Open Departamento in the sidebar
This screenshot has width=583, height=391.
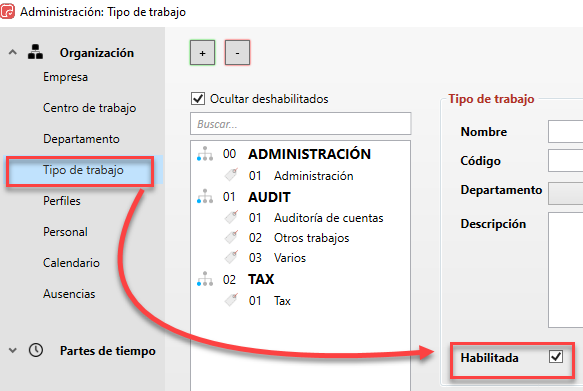[x=81, y=139]
